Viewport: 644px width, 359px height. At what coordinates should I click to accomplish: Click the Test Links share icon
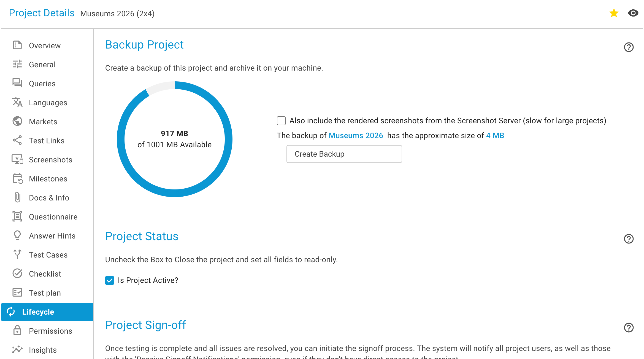pyautogui.click(x=17, y=140)
